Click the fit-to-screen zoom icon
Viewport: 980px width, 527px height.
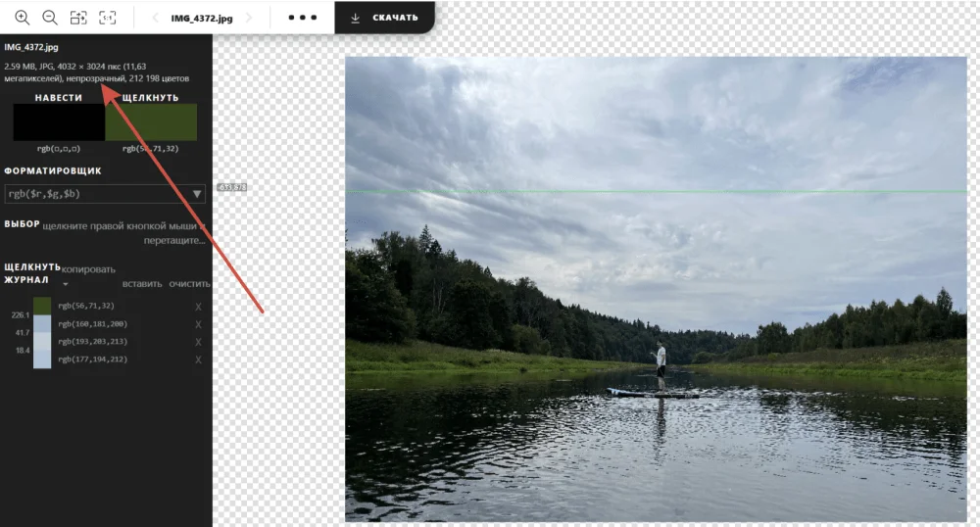click(78, 18)
